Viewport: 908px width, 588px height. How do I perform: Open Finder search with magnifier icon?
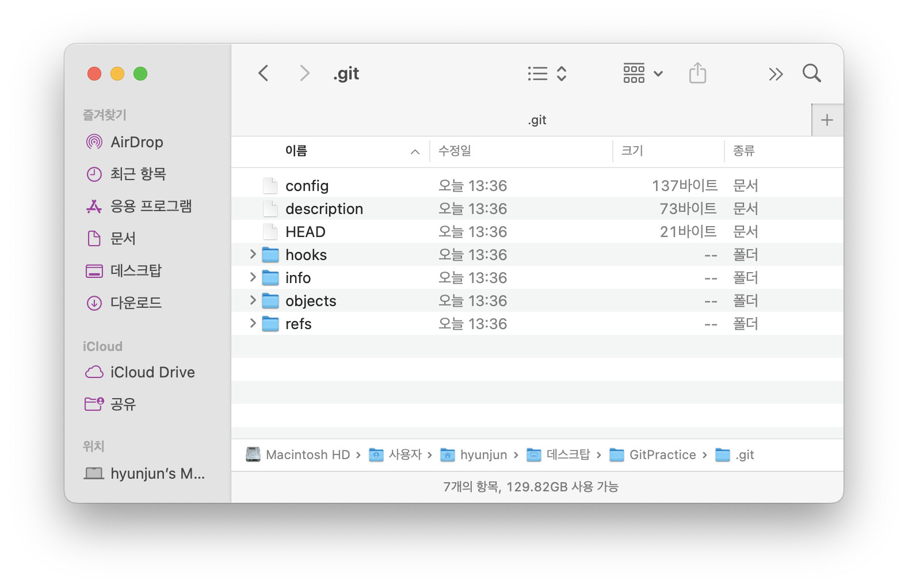point(811,73)
